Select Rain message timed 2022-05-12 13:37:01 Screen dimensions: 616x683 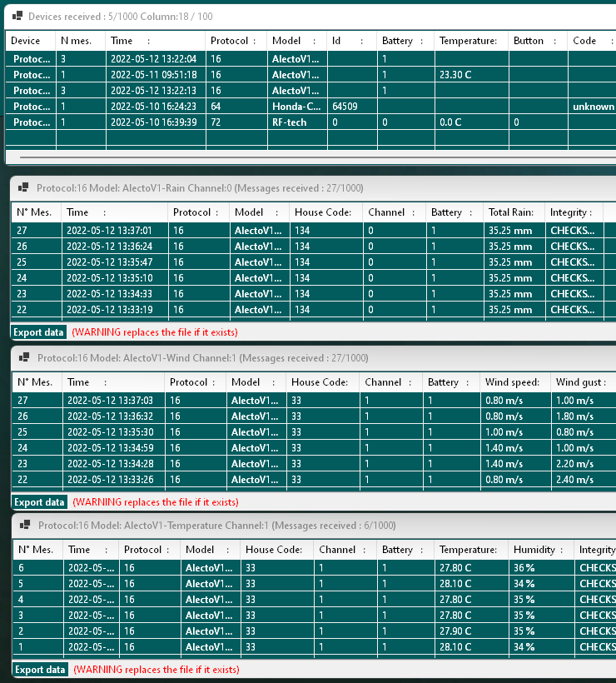(314, 231)
